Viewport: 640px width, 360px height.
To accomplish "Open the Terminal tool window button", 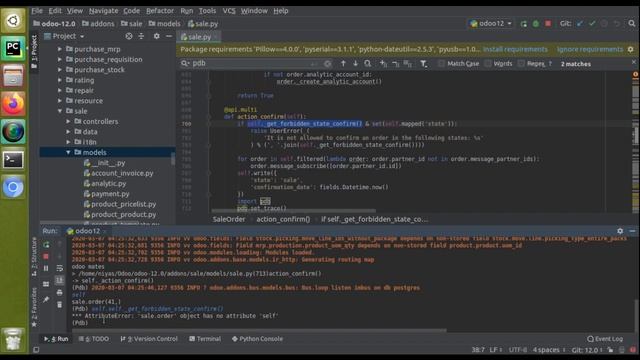I will [205, 339].
